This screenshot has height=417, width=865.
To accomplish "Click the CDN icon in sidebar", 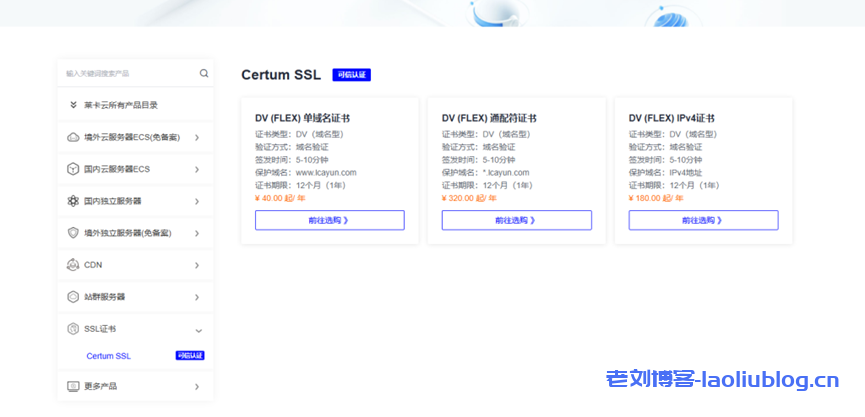I will tap(73, 265).
